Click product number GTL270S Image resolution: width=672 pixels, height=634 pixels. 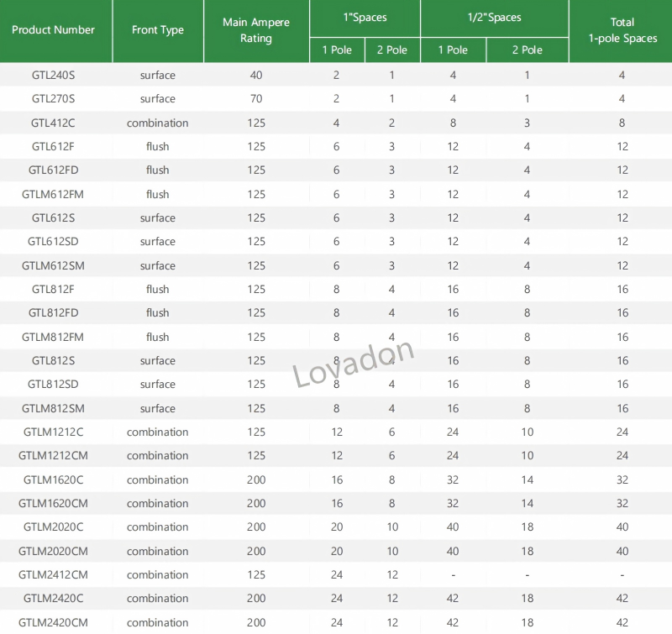53,99
